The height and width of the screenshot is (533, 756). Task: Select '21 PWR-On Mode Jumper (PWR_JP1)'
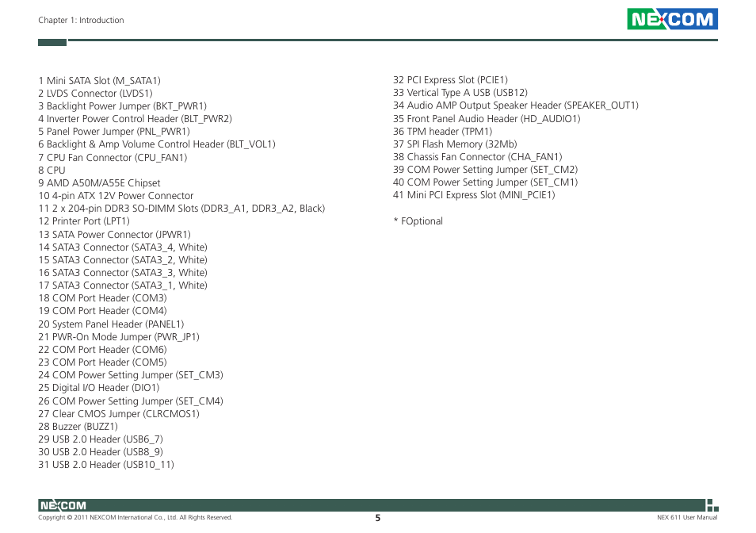(119, 336)
